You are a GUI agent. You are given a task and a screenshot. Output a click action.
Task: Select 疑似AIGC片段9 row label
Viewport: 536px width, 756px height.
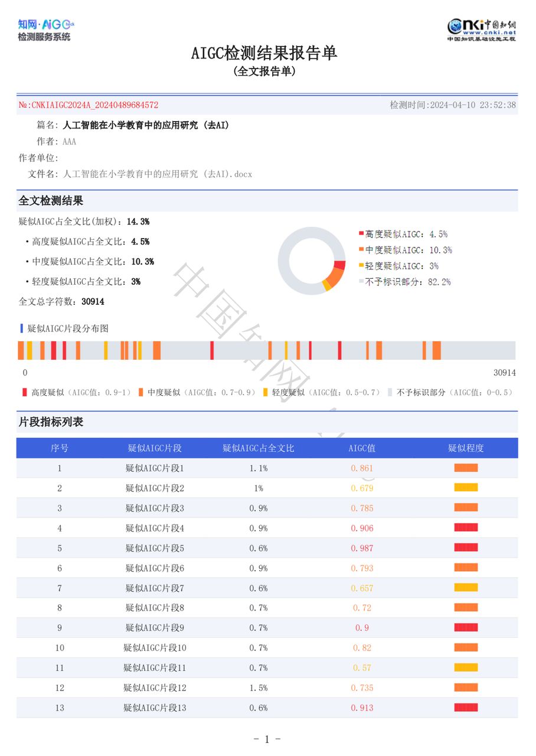[155, 628]
